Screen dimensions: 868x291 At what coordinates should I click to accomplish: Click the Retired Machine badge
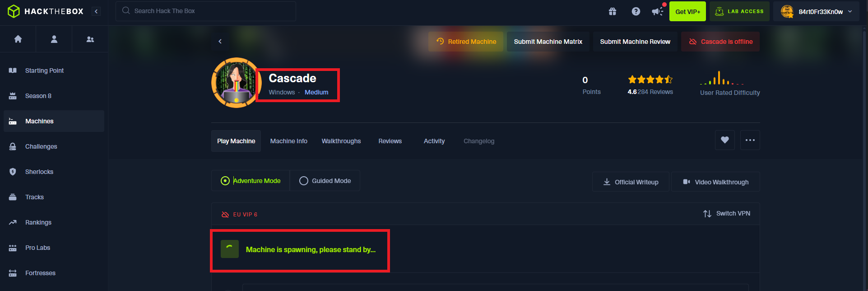click(x=466, y=42)
